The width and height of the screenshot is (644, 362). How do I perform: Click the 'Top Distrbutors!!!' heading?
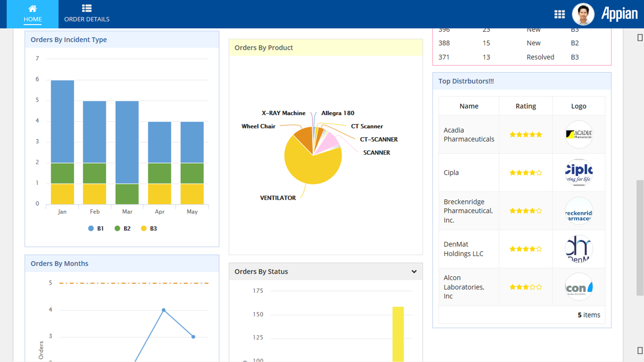tap(466, 81)
